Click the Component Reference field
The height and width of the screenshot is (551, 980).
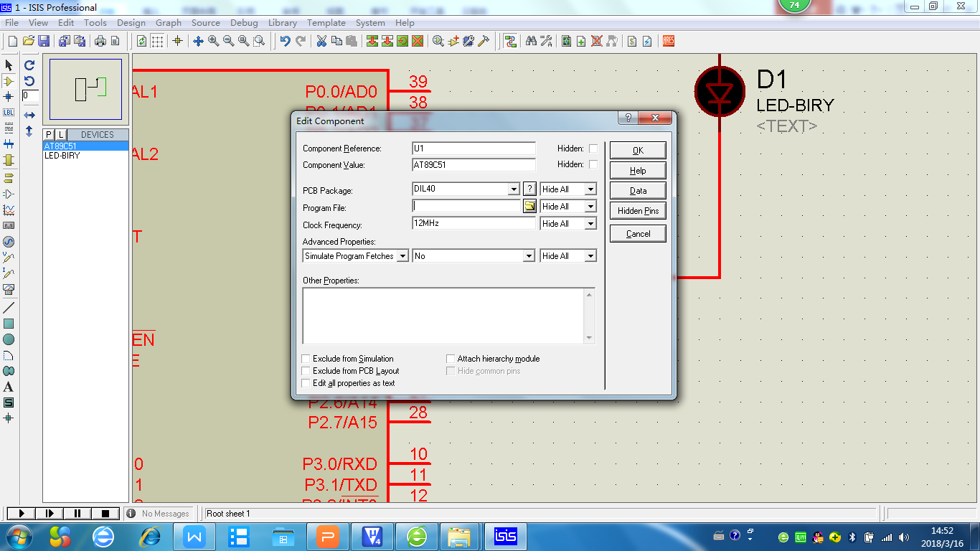473,149
